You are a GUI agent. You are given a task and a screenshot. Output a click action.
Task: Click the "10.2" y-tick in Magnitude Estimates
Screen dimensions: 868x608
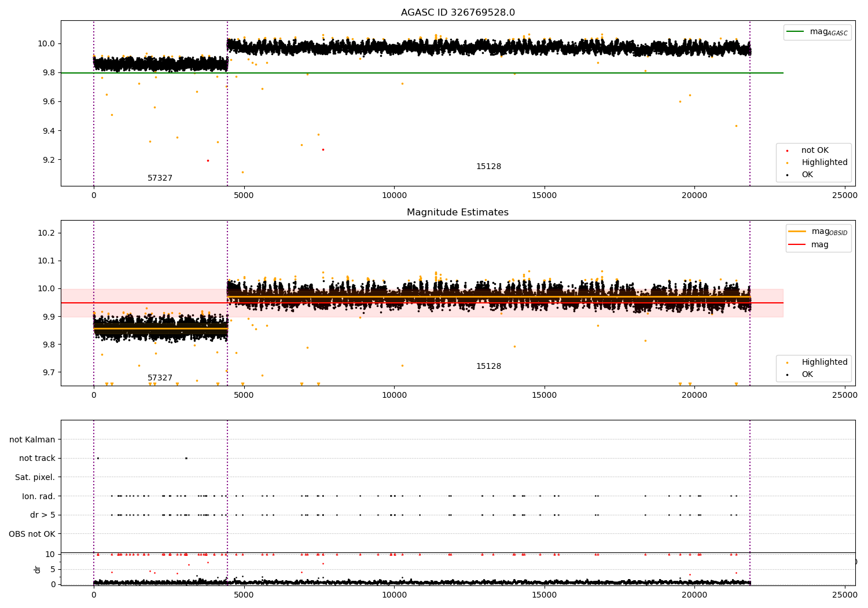[x=47, y=233]
